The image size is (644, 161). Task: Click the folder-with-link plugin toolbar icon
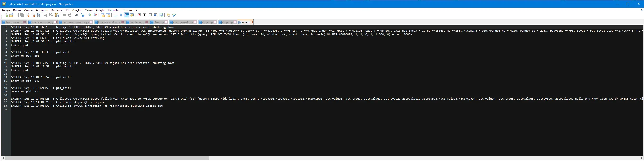[168, 15]
